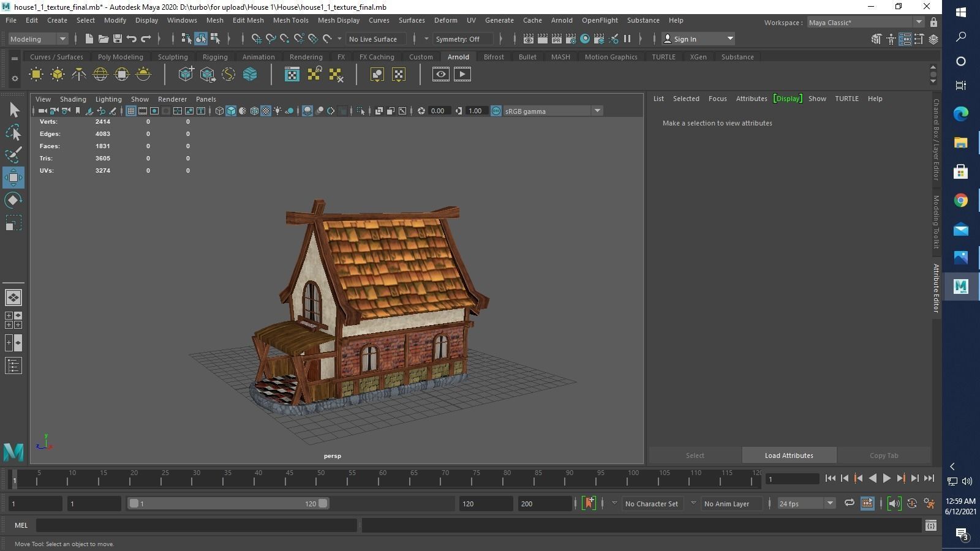
Task: Open the Script Editor icon
Action: point(931,525)
